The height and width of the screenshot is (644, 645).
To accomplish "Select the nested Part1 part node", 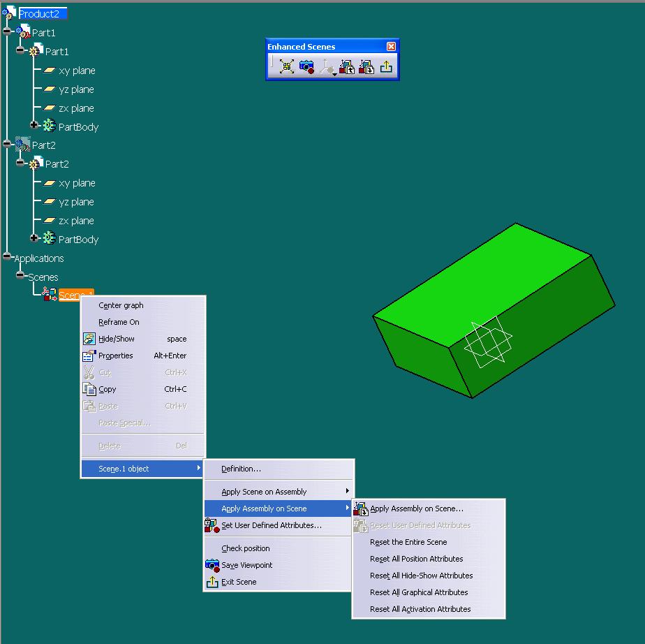I will [x=57, y=52].
